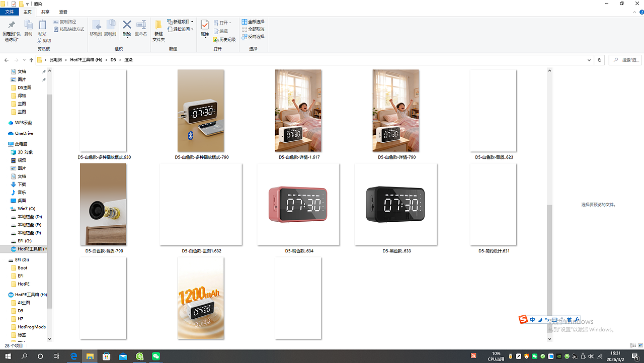Switch to the 查看 ribbon tab
The image size is (644, 363).
[63, 12]
